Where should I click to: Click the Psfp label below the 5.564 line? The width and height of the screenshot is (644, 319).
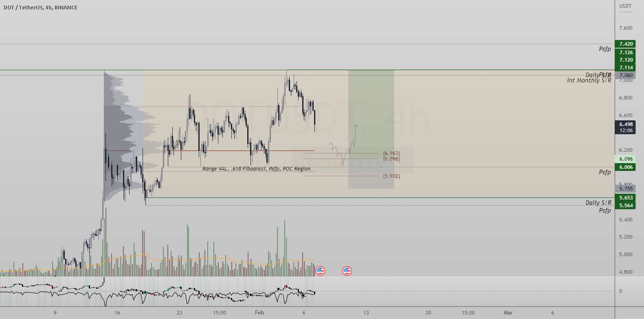[x=605, y=210]
